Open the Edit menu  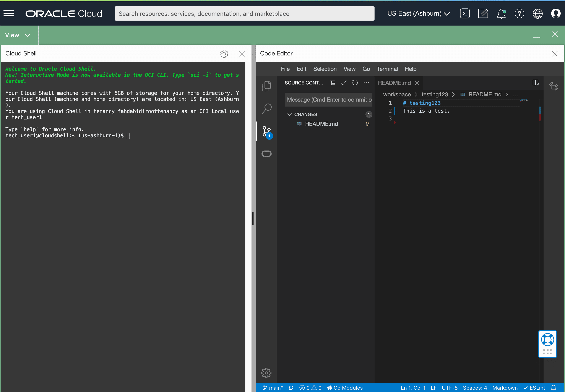[301, 69]
